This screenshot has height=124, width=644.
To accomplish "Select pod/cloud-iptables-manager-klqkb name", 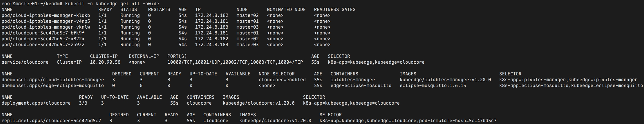I will pyautogui.click(x=46, y=15).
